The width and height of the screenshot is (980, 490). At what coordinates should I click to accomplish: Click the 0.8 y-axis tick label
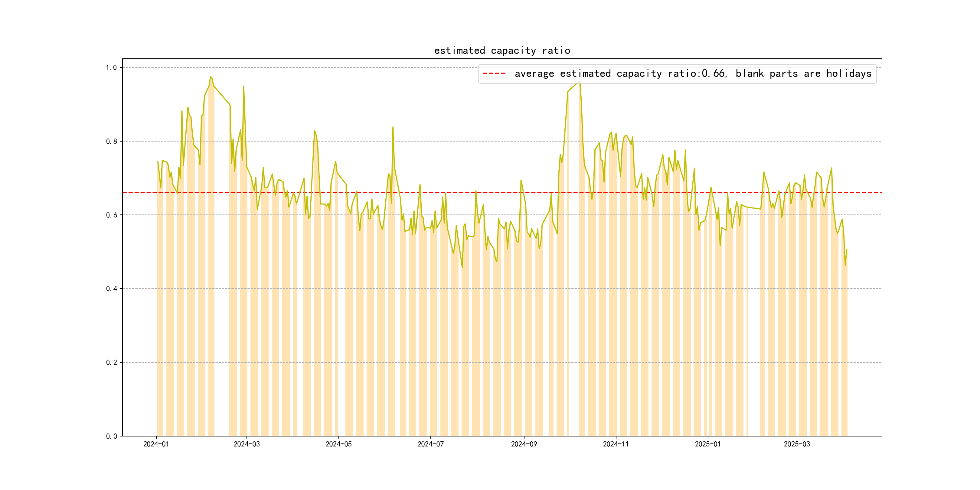(x=111, y=142)
